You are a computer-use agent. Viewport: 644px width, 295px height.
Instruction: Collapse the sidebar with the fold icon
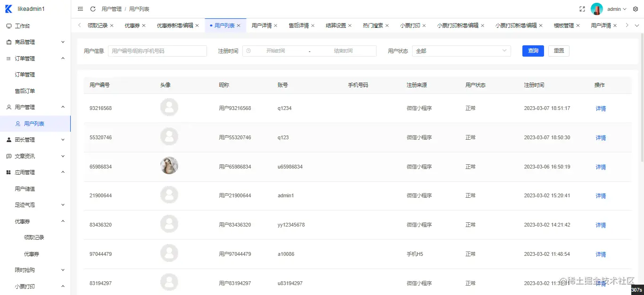pos(80,9)
